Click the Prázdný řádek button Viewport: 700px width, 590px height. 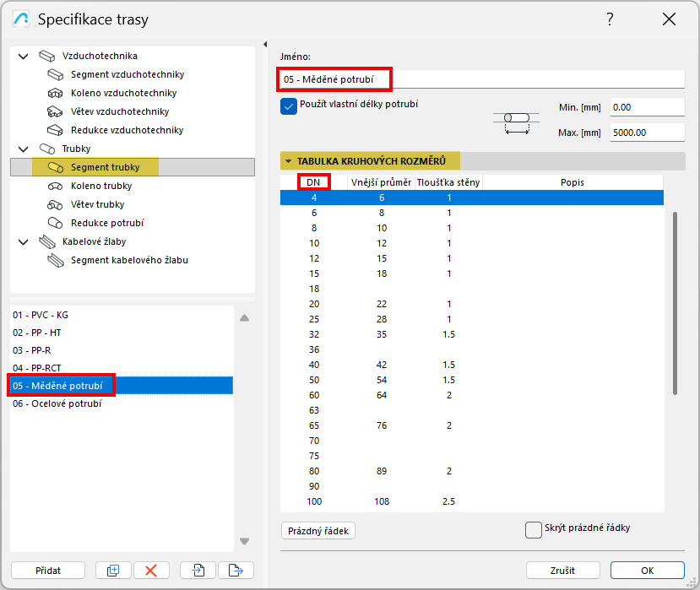pos(318,531)
